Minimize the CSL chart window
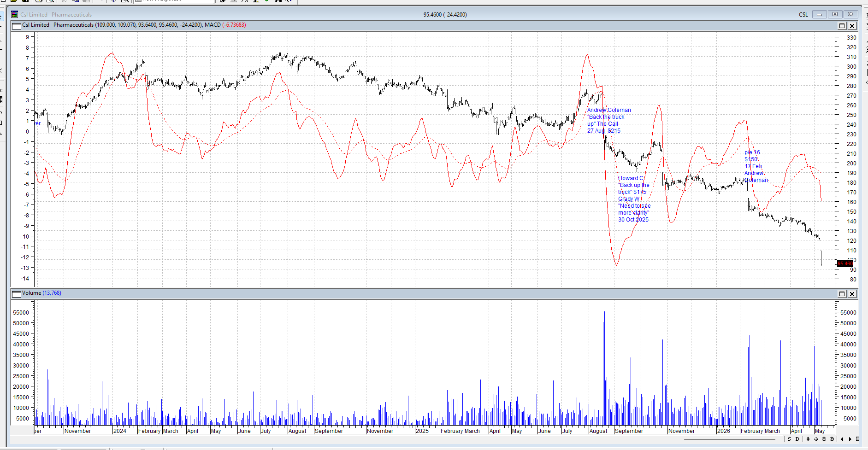The width and height of the screenshot is (868, 450). (819, 14)
